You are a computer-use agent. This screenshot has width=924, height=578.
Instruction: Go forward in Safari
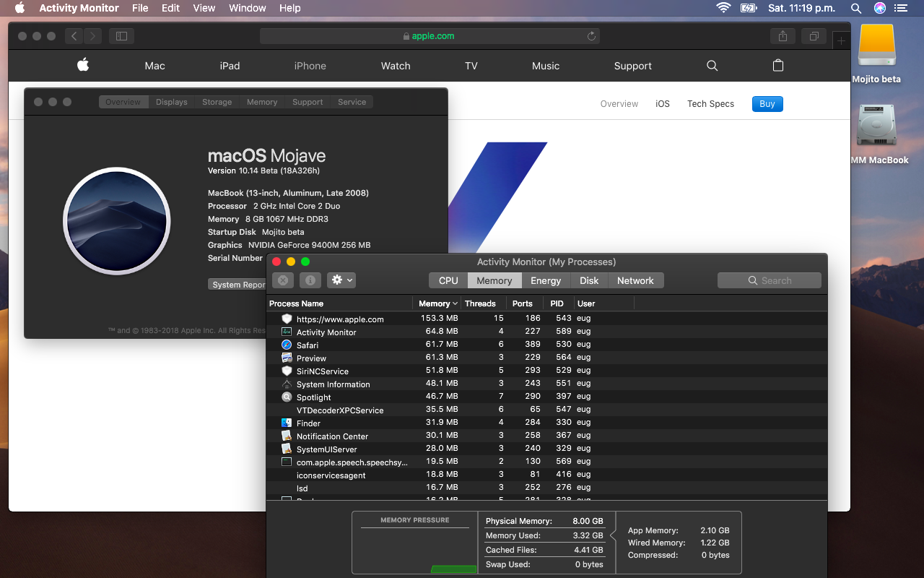click(x=93, y=36)
